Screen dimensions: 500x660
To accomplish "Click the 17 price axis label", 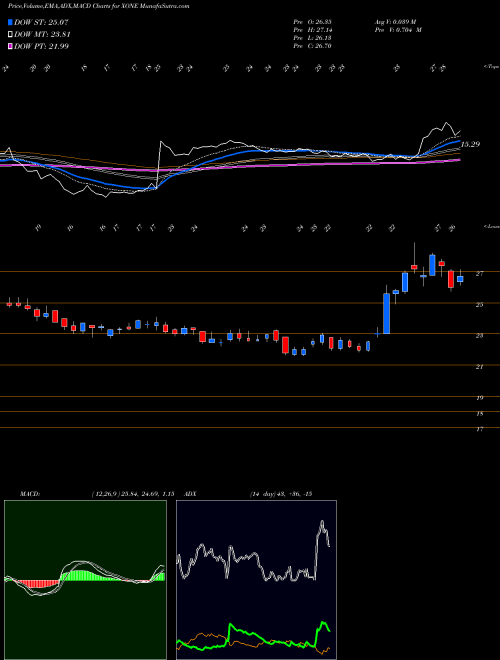I will (479, 429).
